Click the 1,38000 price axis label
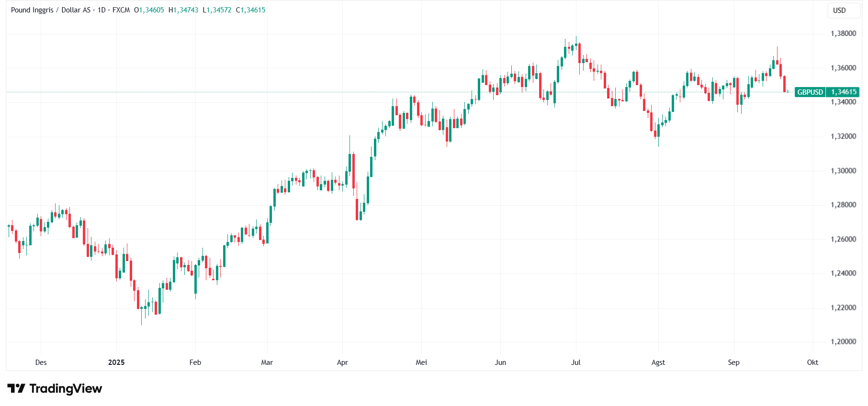 [844, 33]
